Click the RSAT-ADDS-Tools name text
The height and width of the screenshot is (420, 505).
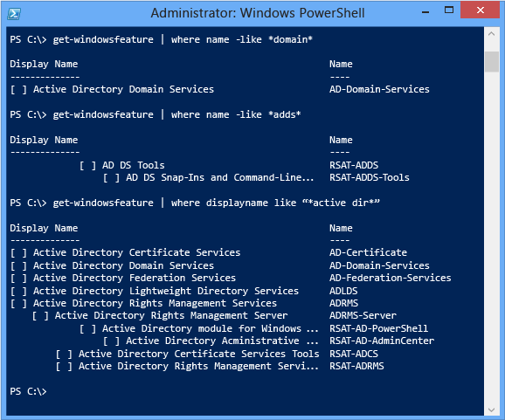369,177
